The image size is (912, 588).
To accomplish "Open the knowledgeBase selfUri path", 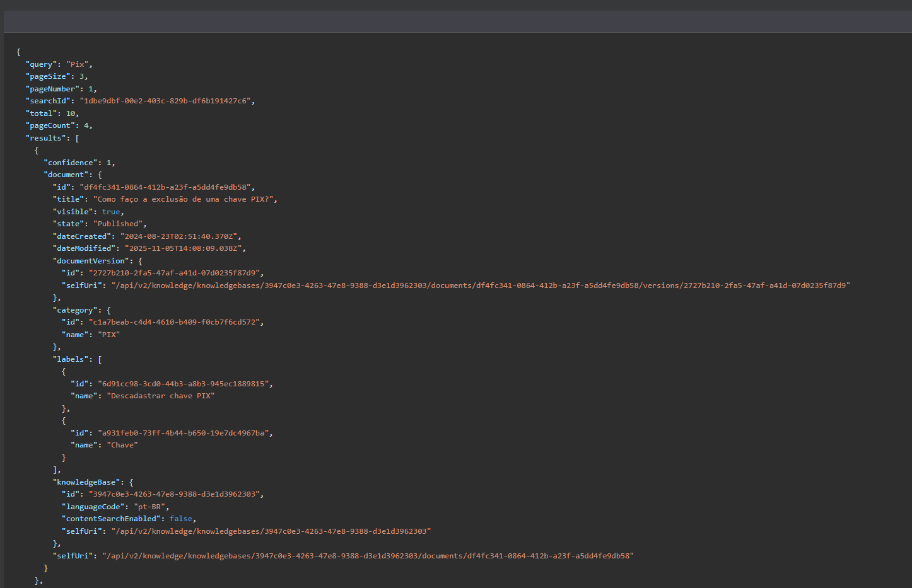I will point(271,531).
